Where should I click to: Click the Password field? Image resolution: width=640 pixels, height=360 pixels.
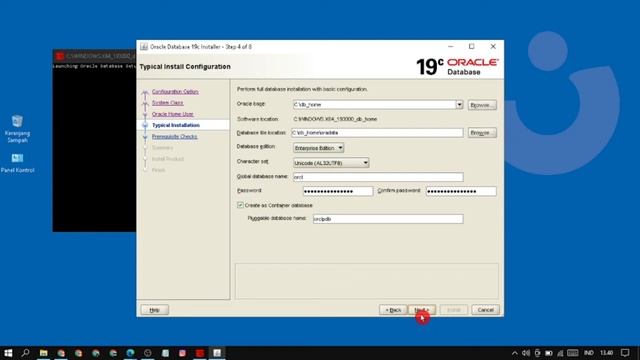point(338,191)
